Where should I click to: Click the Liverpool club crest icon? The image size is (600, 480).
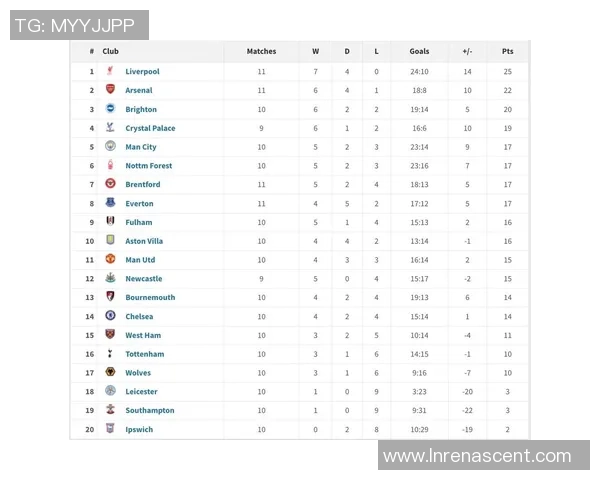tap(110, 71)
